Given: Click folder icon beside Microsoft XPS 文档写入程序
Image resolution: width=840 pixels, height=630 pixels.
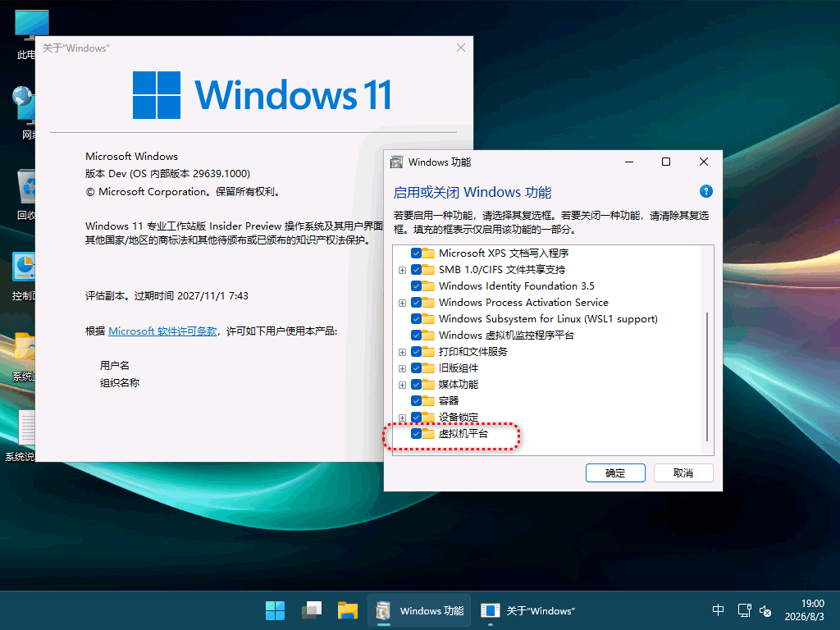Looking at the screenshot, I should (x=428, y=253).
